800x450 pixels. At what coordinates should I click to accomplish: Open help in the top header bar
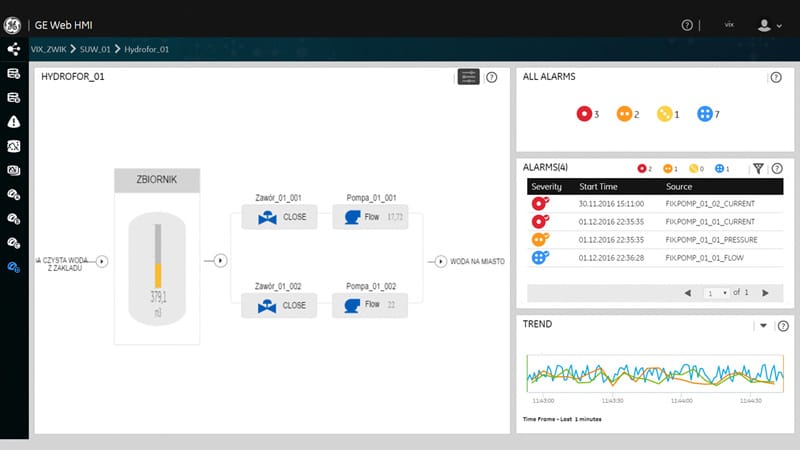[687, 25]
